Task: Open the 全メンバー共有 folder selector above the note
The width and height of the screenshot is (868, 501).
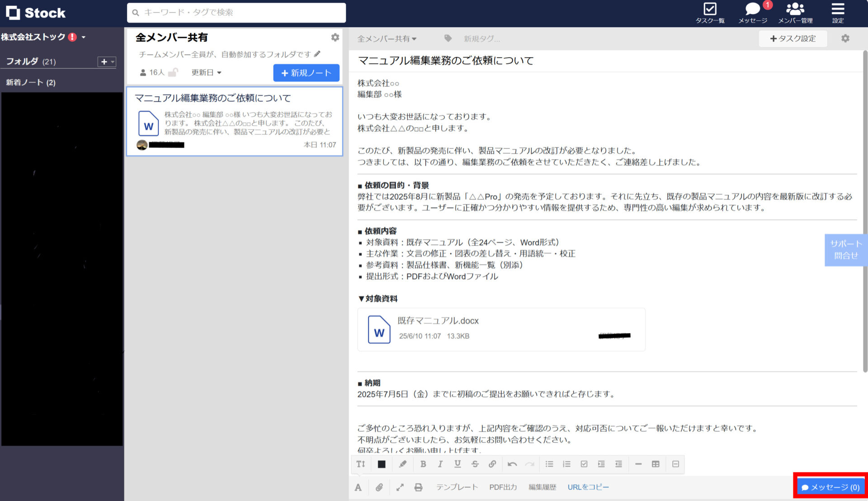Action: [387, 39]
